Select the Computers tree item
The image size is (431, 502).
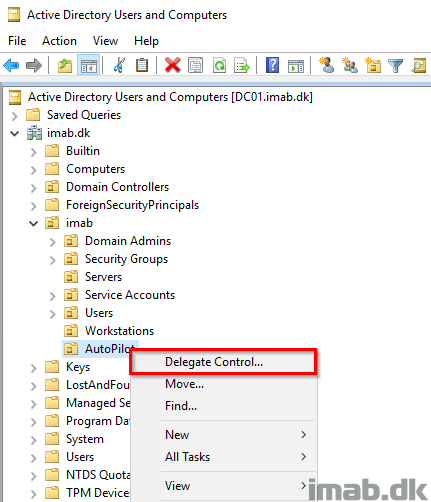pos(95,169)
